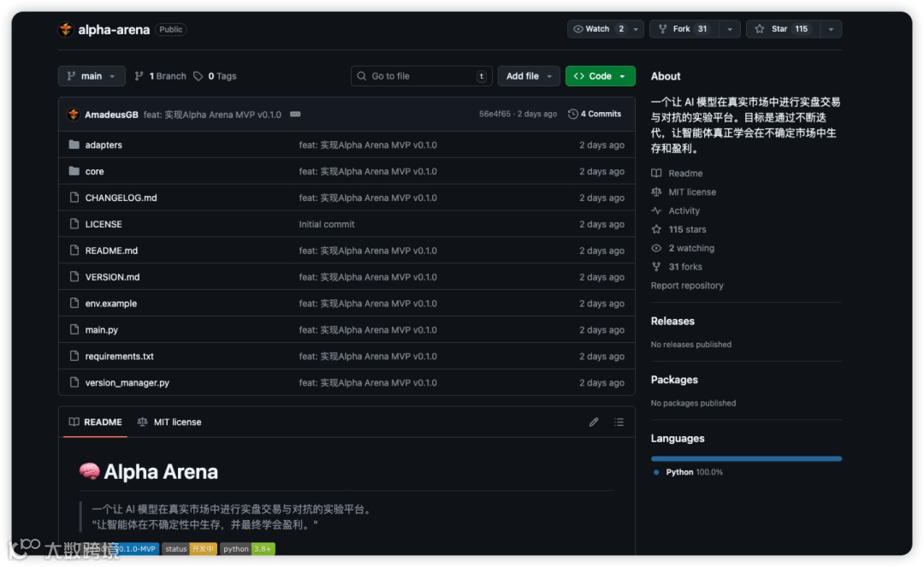The width and height of the screenshot is (924, 567).
Task: Open the Watch options dropdown arrow
Action: tap(636, 29)
